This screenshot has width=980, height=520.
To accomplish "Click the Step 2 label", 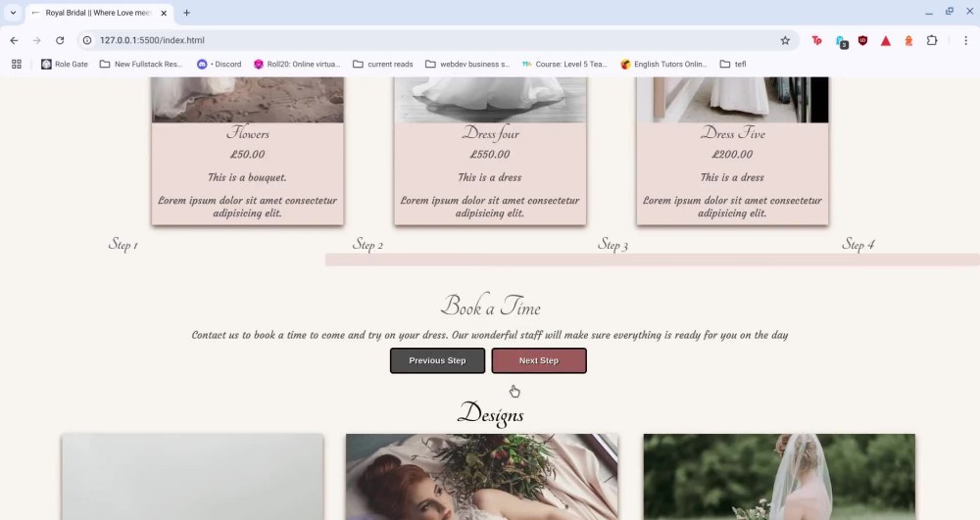I will point(367,244).
